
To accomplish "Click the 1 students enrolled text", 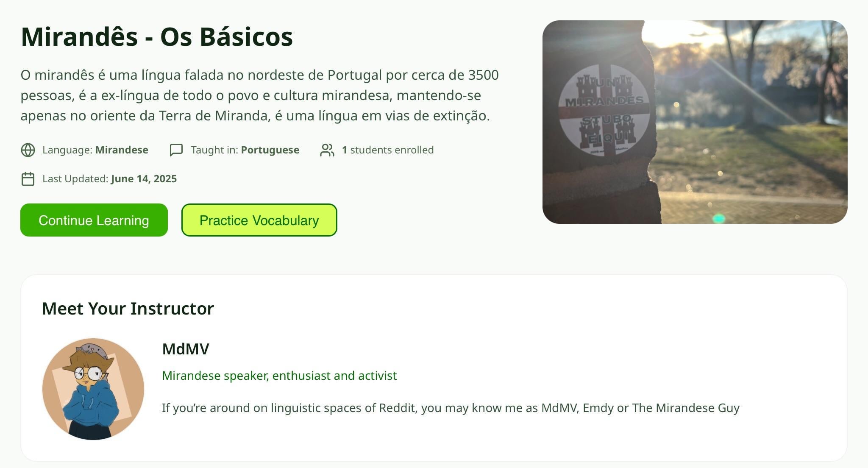I will (388, 150).
